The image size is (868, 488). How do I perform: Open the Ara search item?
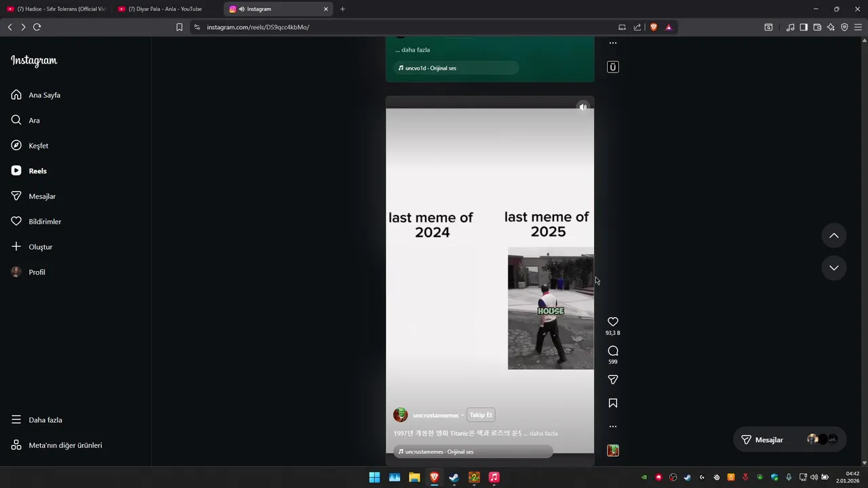34,120
